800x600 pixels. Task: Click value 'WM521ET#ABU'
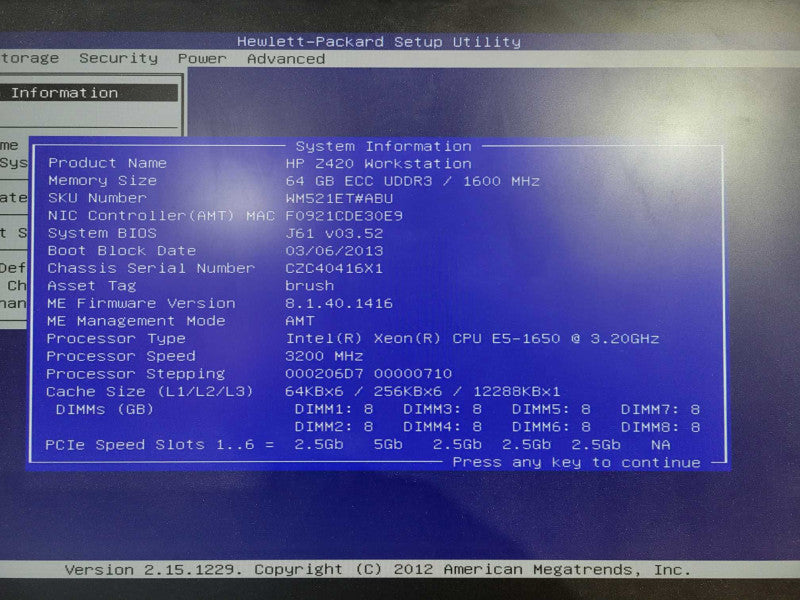tap(339, 198)
